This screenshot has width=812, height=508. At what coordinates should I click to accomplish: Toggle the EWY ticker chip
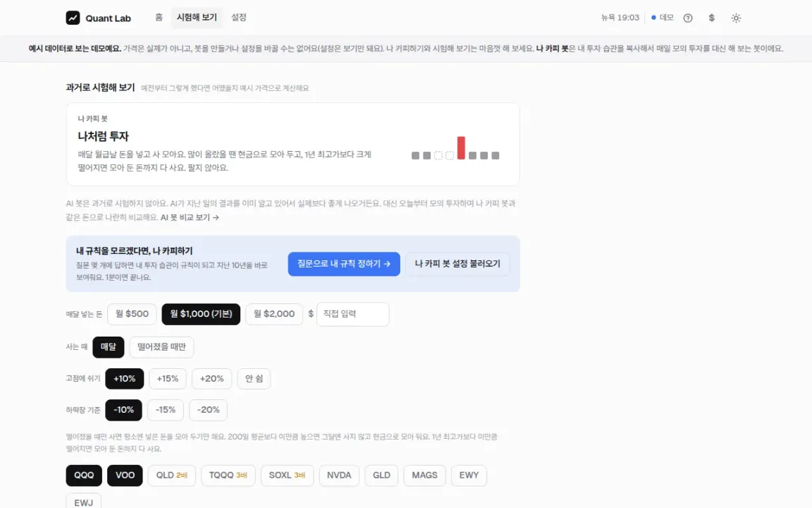469,476
